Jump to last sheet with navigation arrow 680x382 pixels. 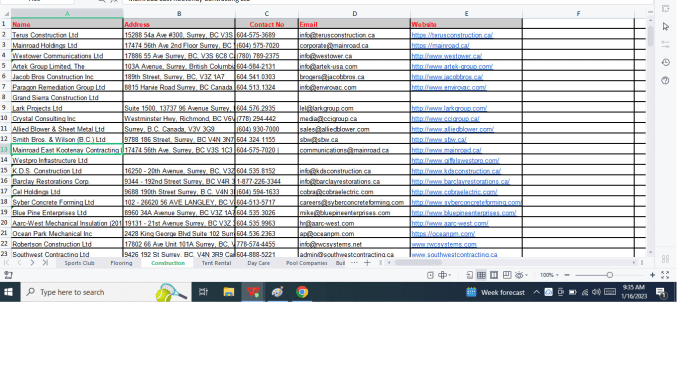point(45,263)
